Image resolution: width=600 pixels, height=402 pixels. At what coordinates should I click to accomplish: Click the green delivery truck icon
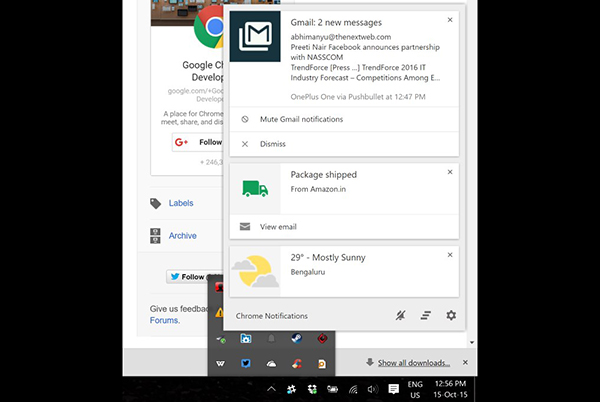coord(255,189)
